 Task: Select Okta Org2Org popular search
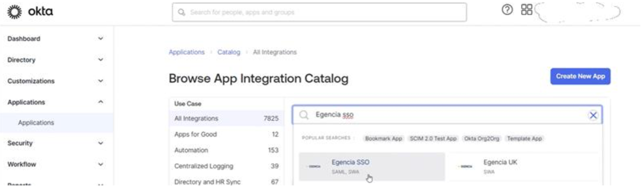[x=481, y=139]
